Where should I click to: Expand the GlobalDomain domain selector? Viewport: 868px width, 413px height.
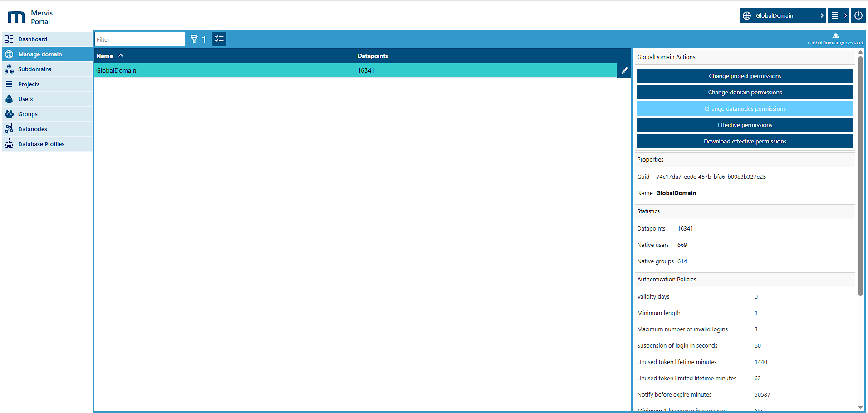tap(782, 15)
